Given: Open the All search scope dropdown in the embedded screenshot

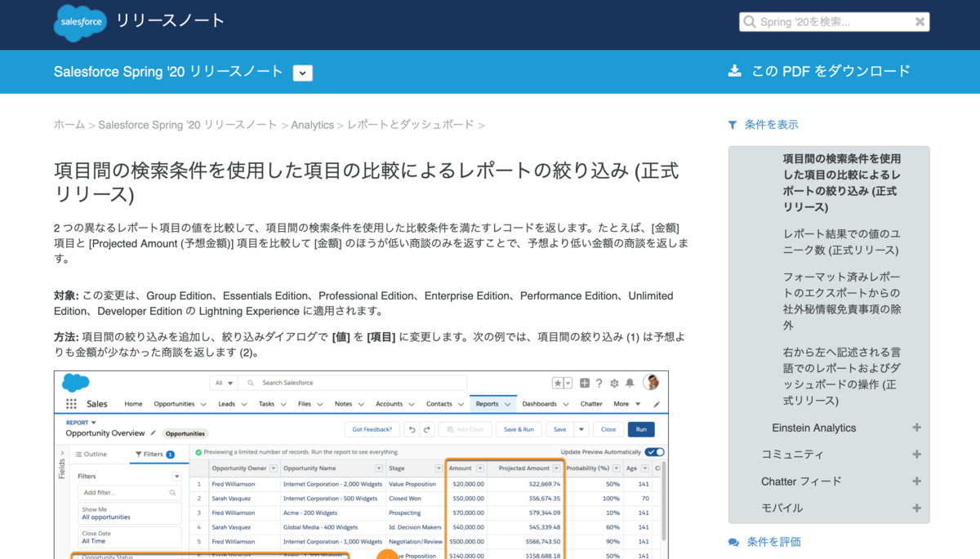Looking at the screenshot, I should click(x=223, y=383).
